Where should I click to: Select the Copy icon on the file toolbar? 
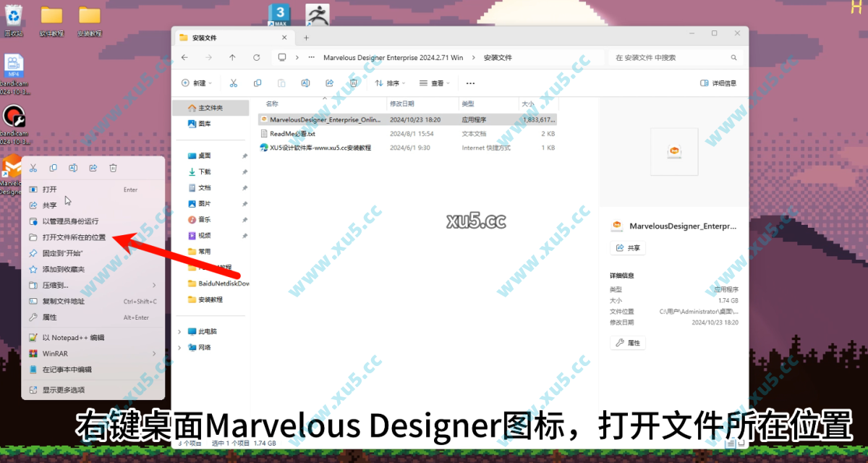point(258,82)
